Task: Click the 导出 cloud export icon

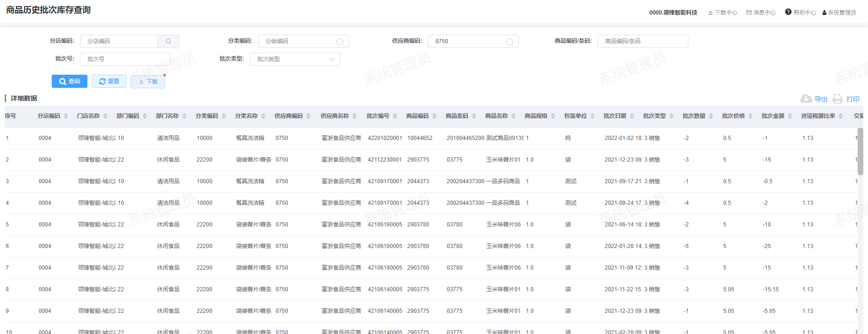Action: point(806,99)
